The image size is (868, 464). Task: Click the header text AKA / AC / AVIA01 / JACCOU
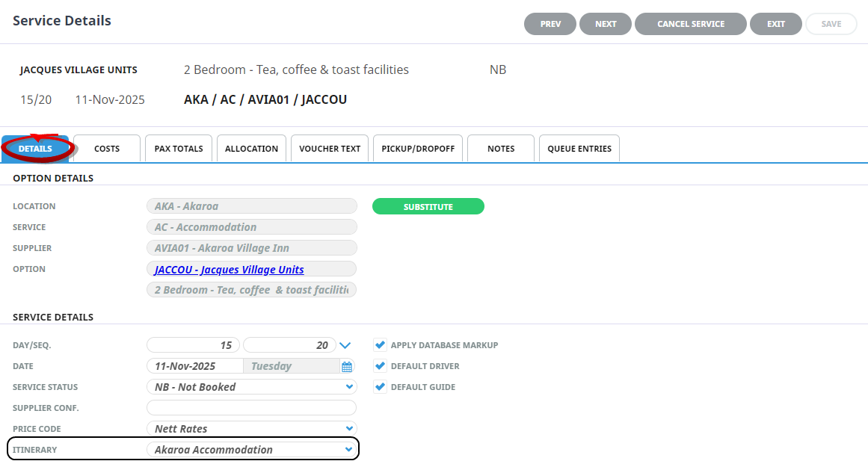(265, 99)
